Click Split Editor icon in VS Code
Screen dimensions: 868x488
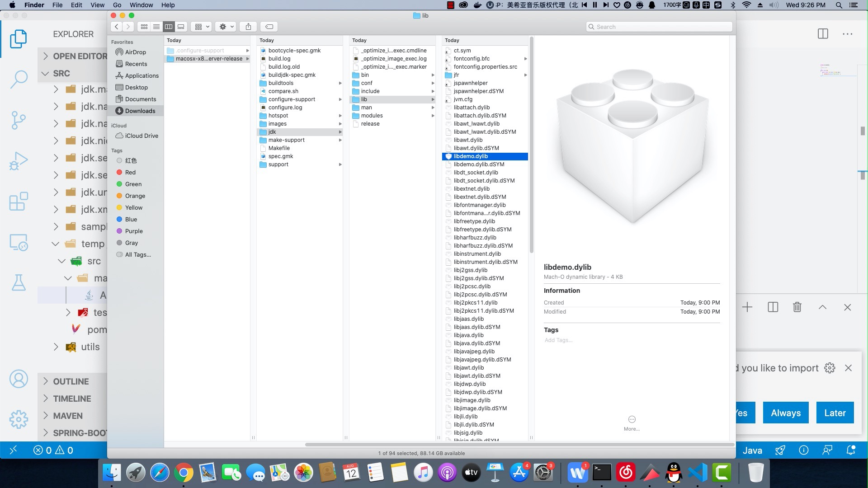[x=823, y=34]
